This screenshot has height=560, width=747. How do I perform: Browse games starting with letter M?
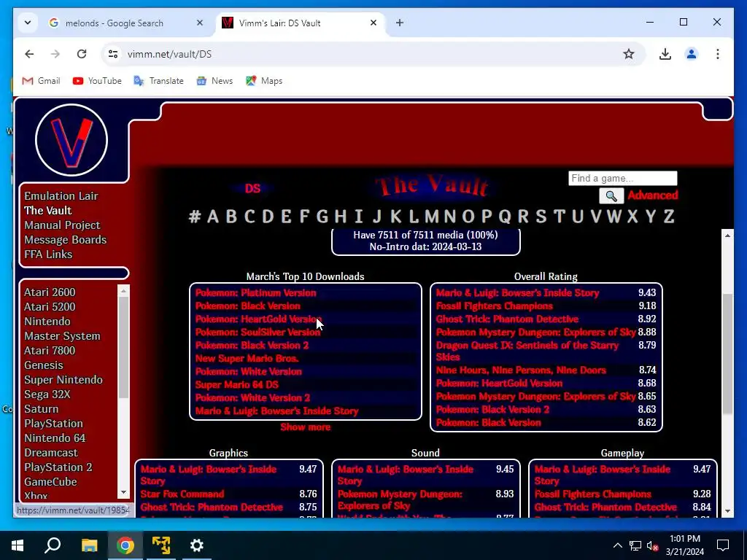pos(432,217)
